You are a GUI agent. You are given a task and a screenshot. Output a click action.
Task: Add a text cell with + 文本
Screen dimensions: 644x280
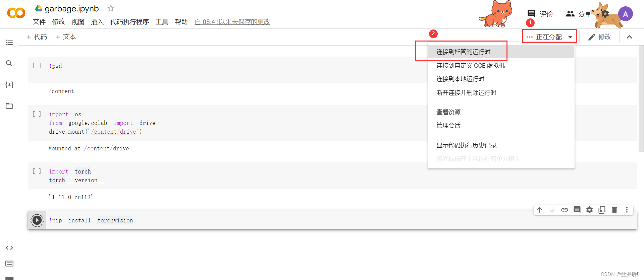pos(66,37)
